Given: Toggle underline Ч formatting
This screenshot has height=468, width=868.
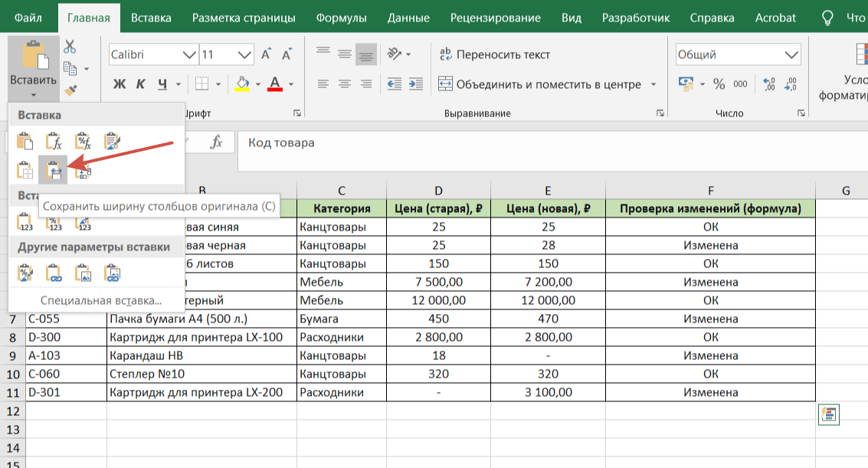Looking at the screenshot, I should pyautogui.click(x=162, y=84).
